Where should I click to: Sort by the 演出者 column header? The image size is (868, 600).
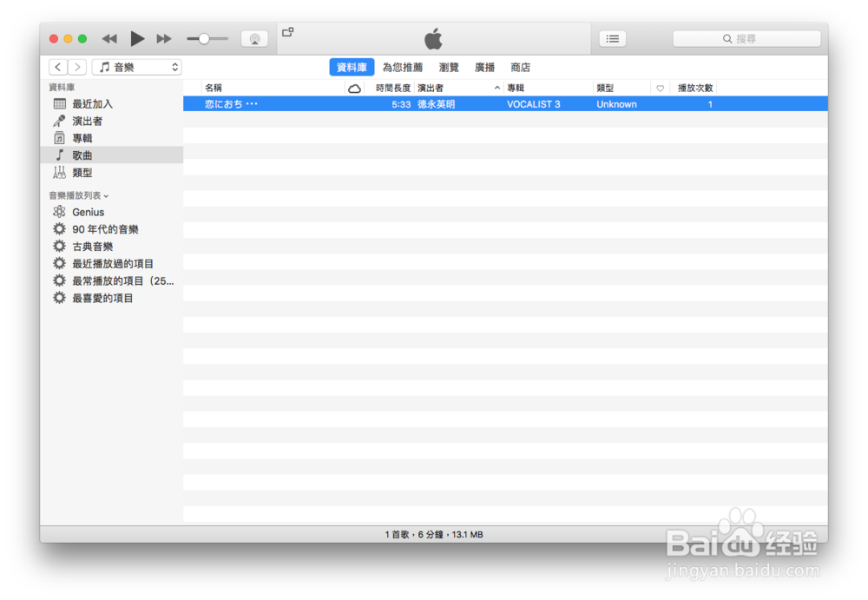(x=459, y=88)
